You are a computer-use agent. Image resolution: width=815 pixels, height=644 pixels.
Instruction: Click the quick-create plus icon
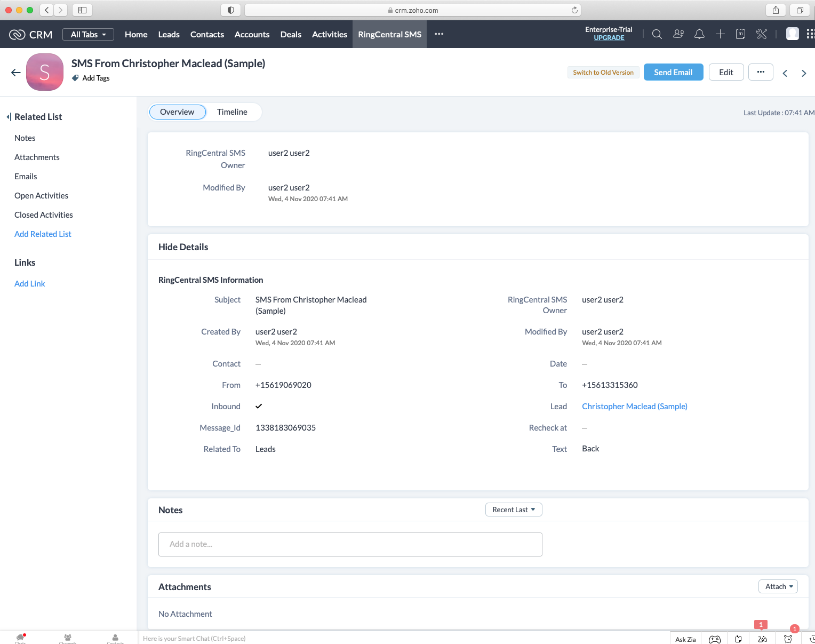click(720, 34)
